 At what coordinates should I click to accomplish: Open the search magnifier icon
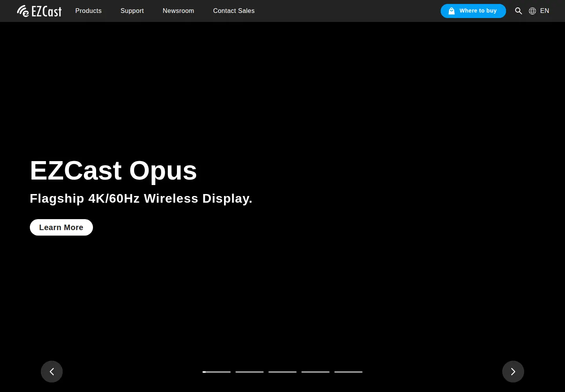[x=518, y=11]
